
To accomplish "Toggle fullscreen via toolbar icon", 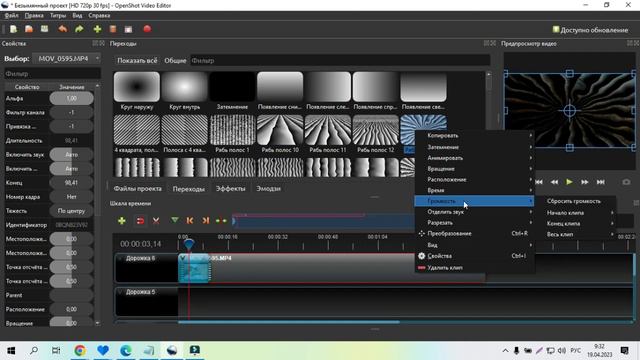I will [x=129, y=29].
